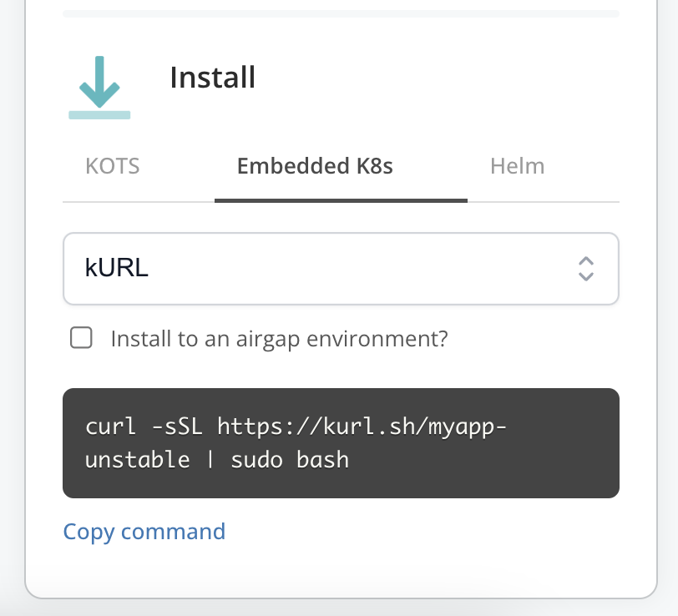Switch to the KOTS tab
This screenshot has height=616, width=678.
click(x=113, y=166)
